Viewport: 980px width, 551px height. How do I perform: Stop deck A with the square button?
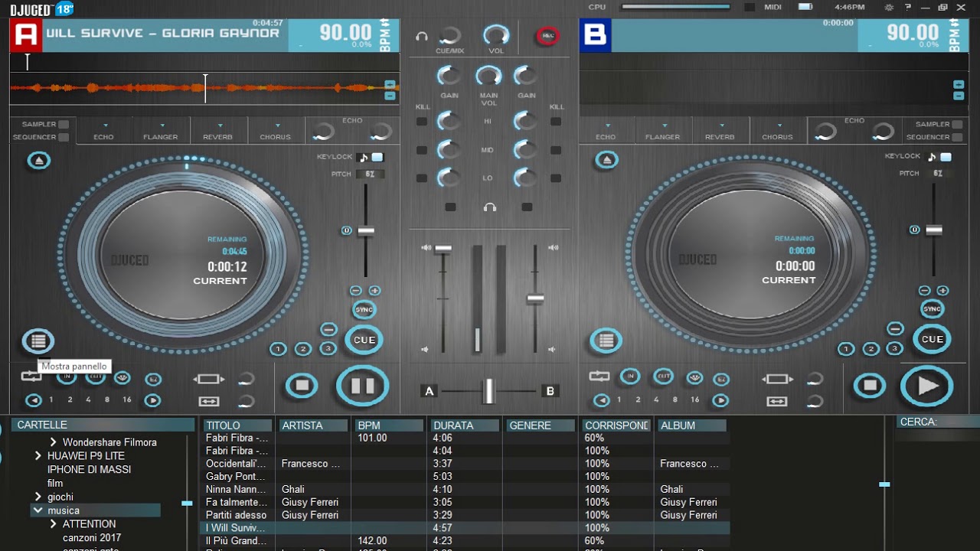[302, 385]
